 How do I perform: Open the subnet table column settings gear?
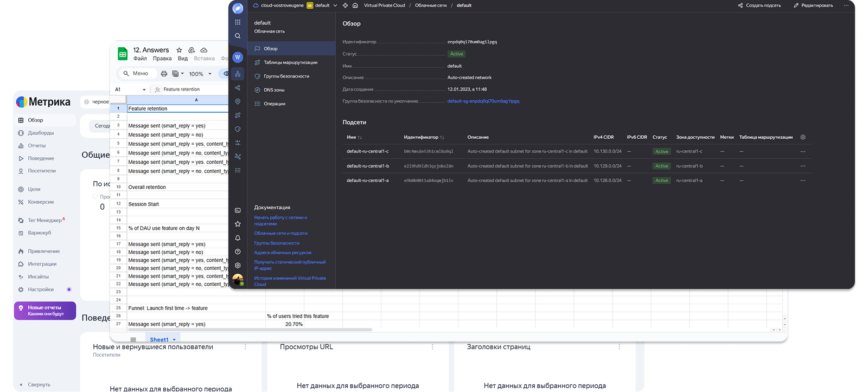pos(803,137)
